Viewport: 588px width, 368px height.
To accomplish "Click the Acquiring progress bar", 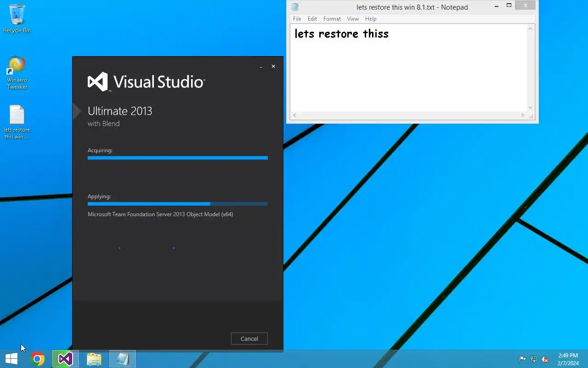I will tap(178, 158).
